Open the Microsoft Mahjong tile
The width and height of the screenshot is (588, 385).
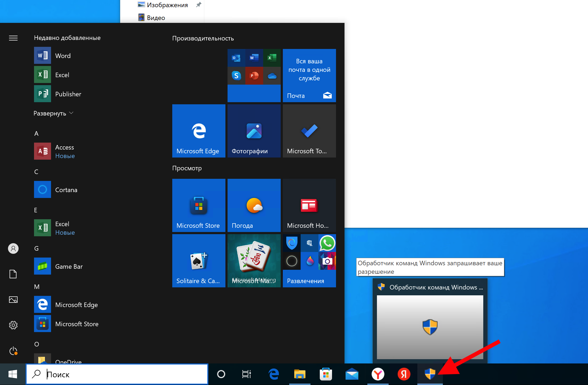click(254, 261)
